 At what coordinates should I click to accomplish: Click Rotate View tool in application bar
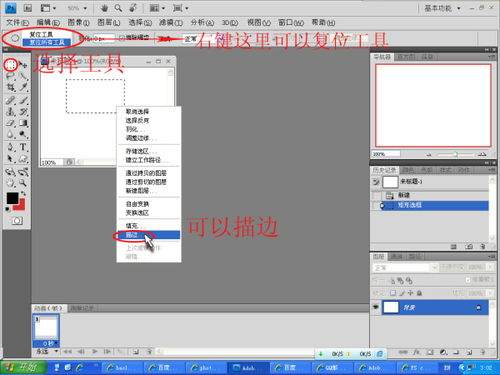click(133, 8)
